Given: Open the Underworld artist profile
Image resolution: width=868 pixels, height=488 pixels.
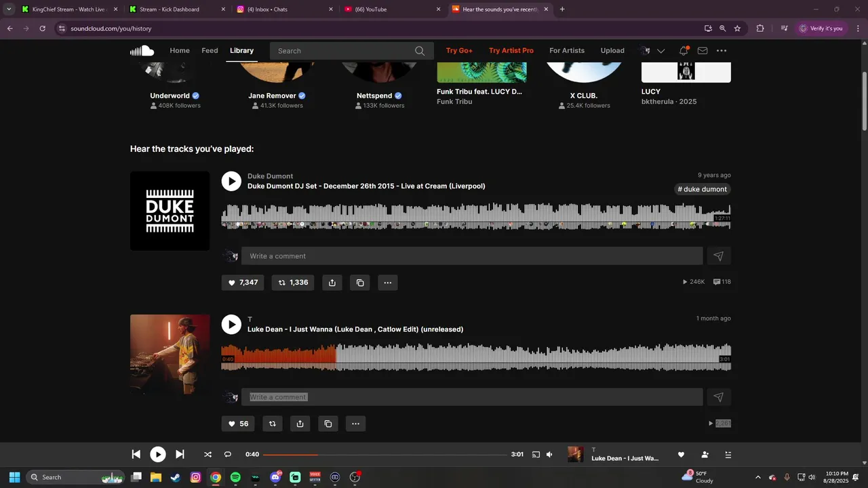Looking at the screenshot, I should click(x=170, y=96).
